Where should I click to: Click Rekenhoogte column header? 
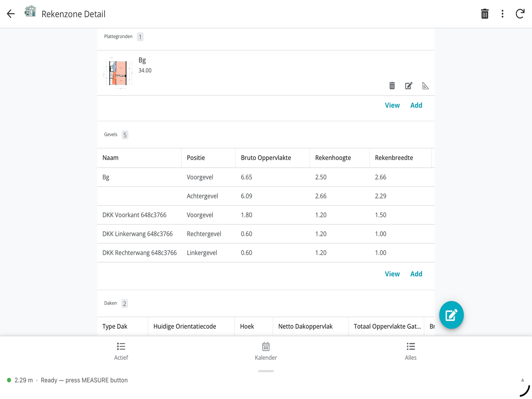pyautogui.click(x=339, y=158)
